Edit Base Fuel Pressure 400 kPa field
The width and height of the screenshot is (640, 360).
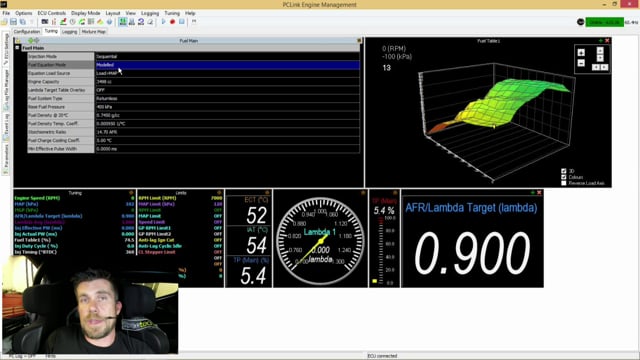227,107
